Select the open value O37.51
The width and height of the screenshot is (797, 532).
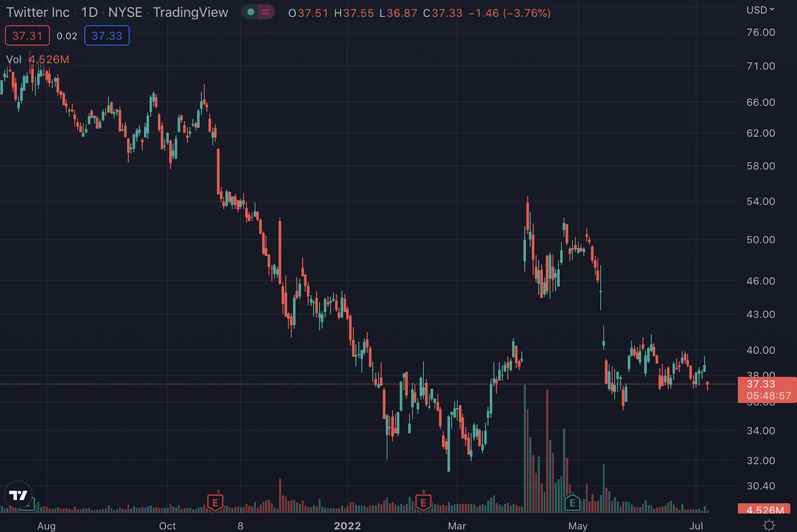[x=308, y=13]
